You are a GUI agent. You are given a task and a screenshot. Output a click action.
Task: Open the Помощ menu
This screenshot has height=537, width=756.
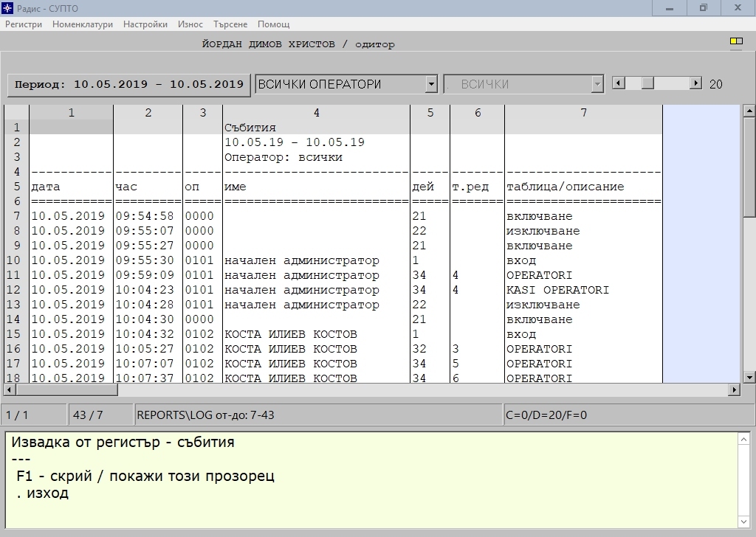tap(273, 24)
